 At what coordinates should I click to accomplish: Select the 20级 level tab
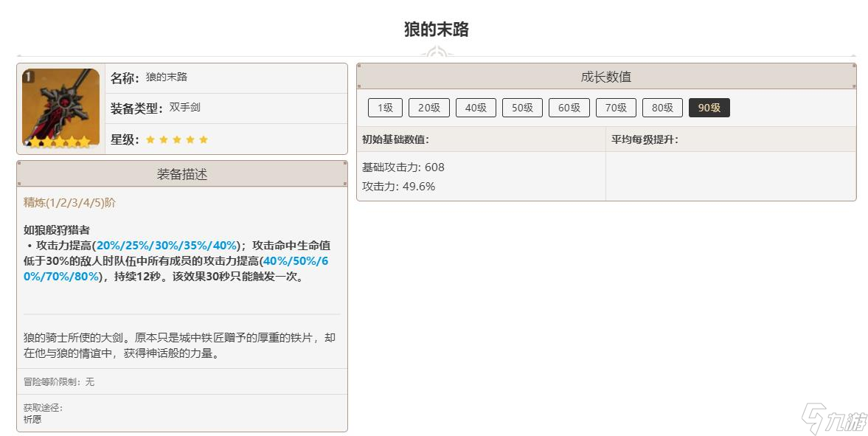tap(429, 108)
